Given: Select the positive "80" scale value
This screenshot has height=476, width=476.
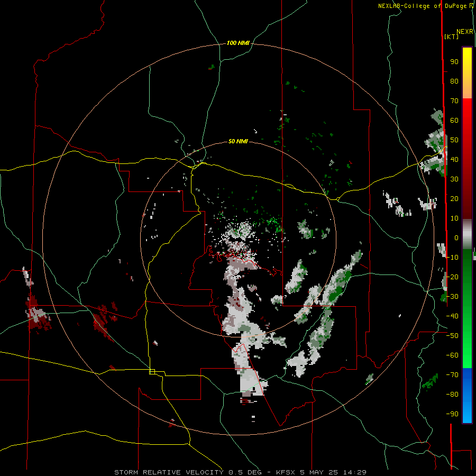Looking at the screenshot, I should [x=454, y=81].
